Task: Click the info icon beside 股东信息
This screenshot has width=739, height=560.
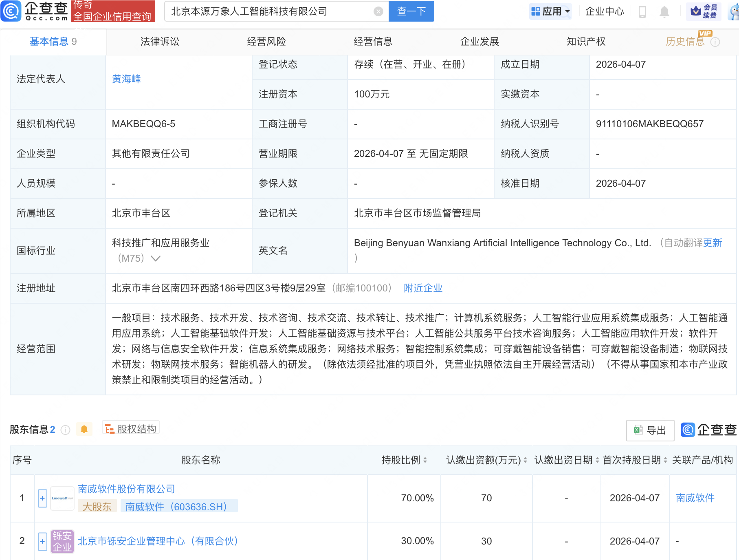Action: [x=65, y=430]
